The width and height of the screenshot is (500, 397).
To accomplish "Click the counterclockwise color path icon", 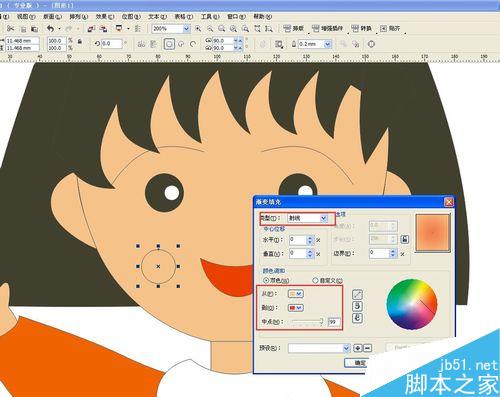I will point(357,306).
